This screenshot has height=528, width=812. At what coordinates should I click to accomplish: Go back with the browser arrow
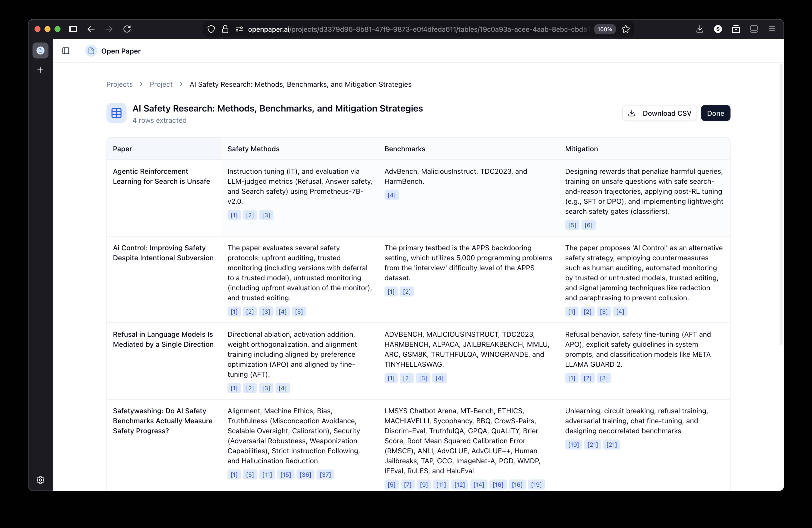[x=91, y=29]
